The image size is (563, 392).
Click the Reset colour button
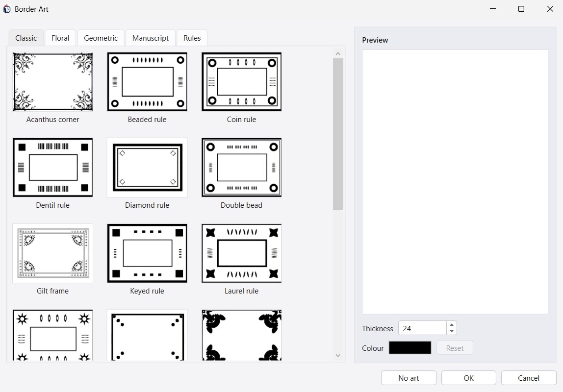[455, 348]
